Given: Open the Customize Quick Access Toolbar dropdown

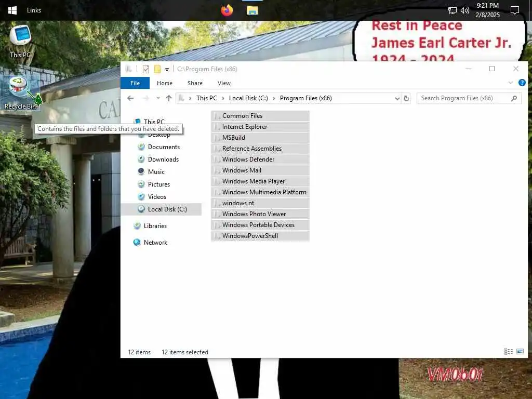Looking at the screenshot, I should point(167,70).
